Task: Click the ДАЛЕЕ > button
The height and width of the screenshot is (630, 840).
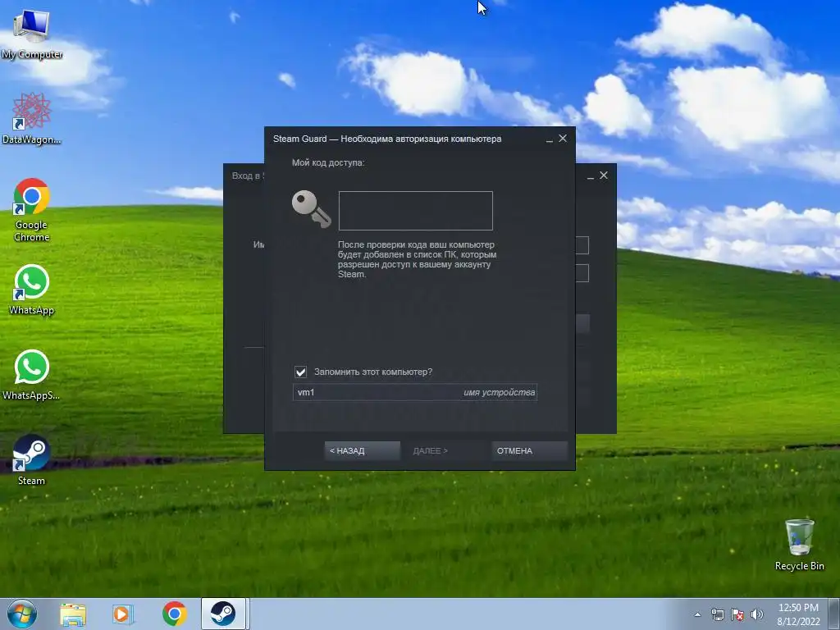Action: (445, 450)
